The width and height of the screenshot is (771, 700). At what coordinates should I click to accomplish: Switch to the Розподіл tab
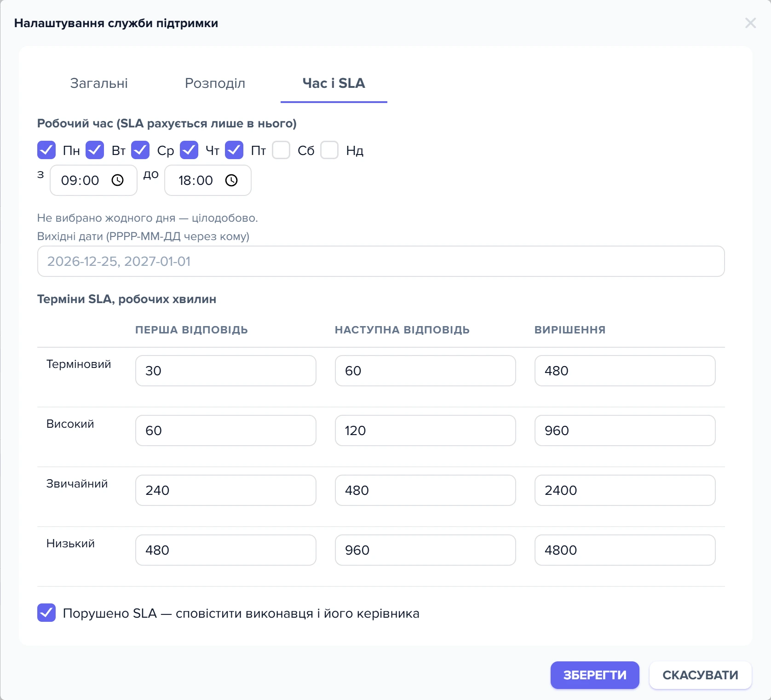coord(215,83)
